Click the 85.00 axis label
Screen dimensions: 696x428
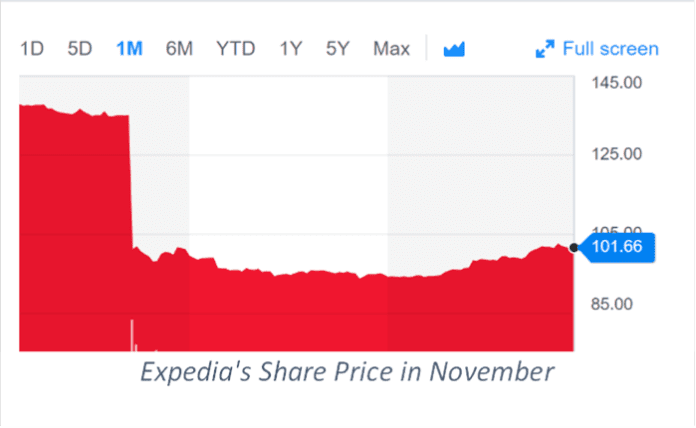coord(614,303)
